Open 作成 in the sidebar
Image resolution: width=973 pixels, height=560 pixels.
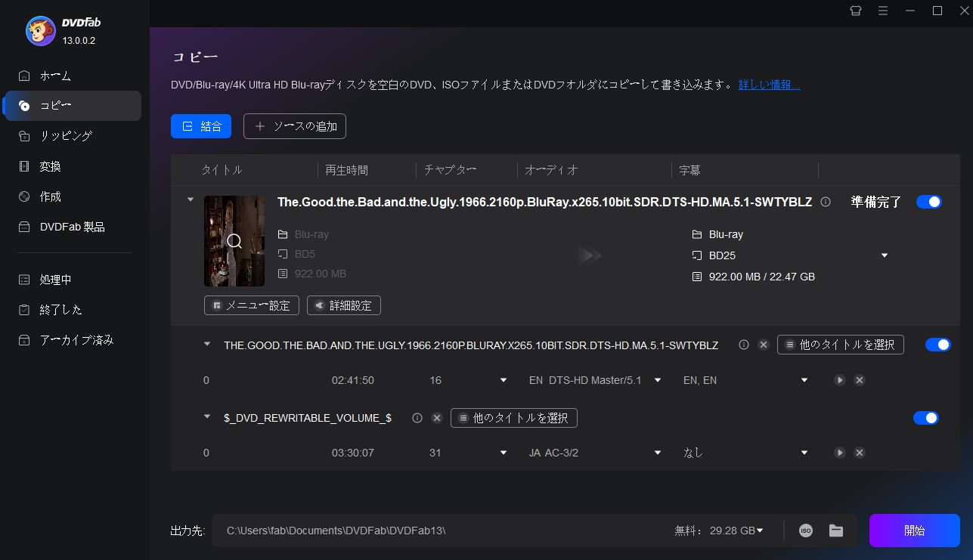click(x=72, y=196)
